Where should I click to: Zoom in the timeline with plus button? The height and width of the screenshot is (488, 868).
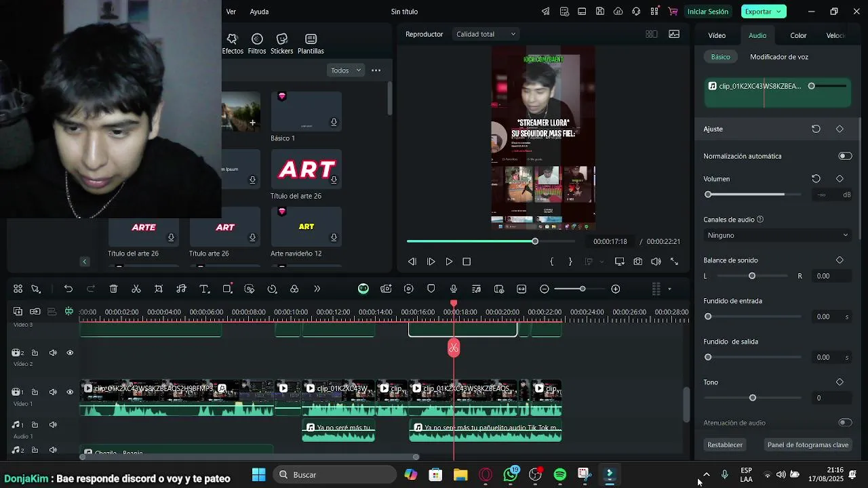[616, 289]
